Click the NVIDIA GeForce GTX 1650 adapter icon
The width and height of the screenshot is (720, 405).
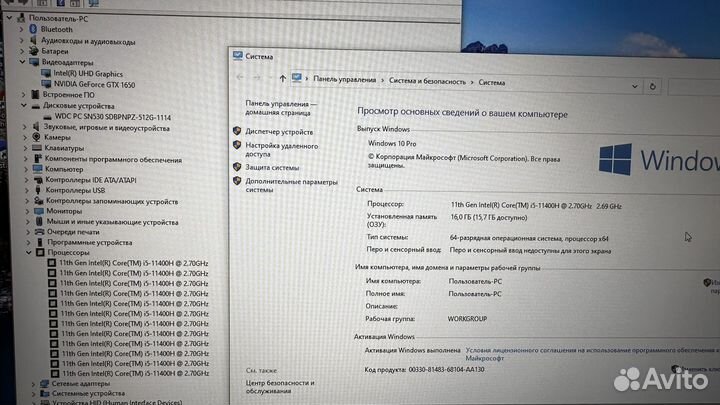[46, 84]
